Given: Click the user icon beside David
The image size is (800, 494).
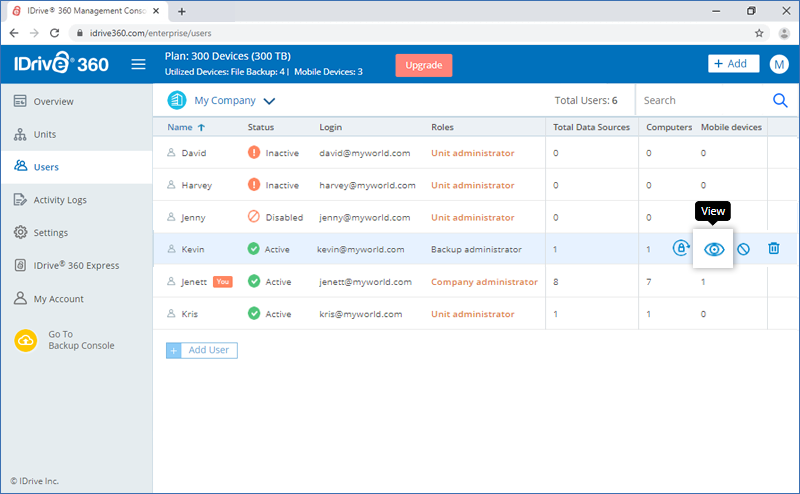Looking at the screenshot, I should click(171, 152).
